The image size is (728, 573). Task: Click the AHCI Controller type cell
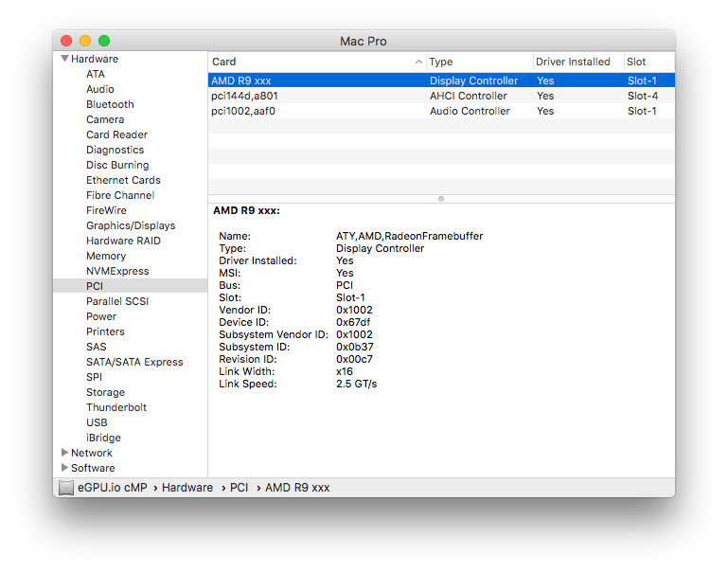pyautogui.click(x=468, y=96)
